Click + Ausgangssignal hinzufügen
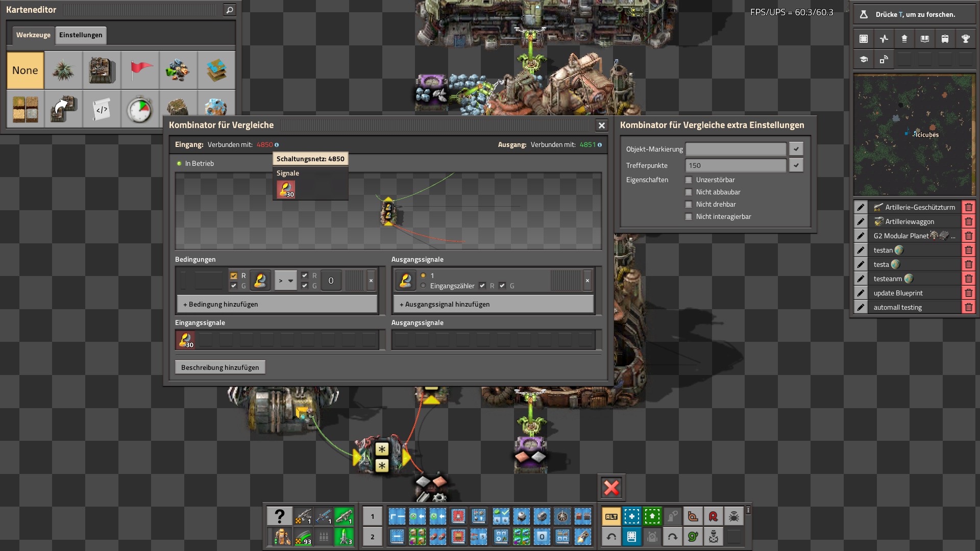Viewport: 980px width, 551px height. 494,304
